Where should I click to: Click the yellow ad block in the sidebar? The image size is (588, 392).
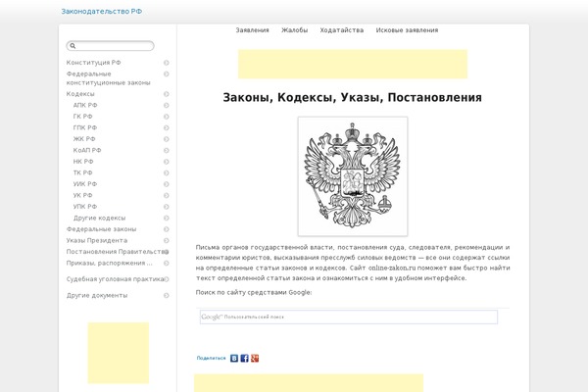click(119, 353)
